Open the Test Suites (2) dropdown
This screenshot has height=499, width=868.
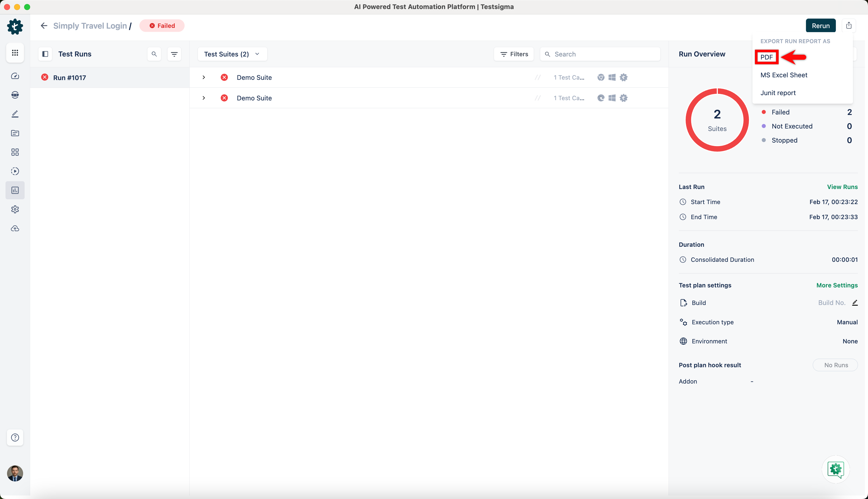coord(232,54)
